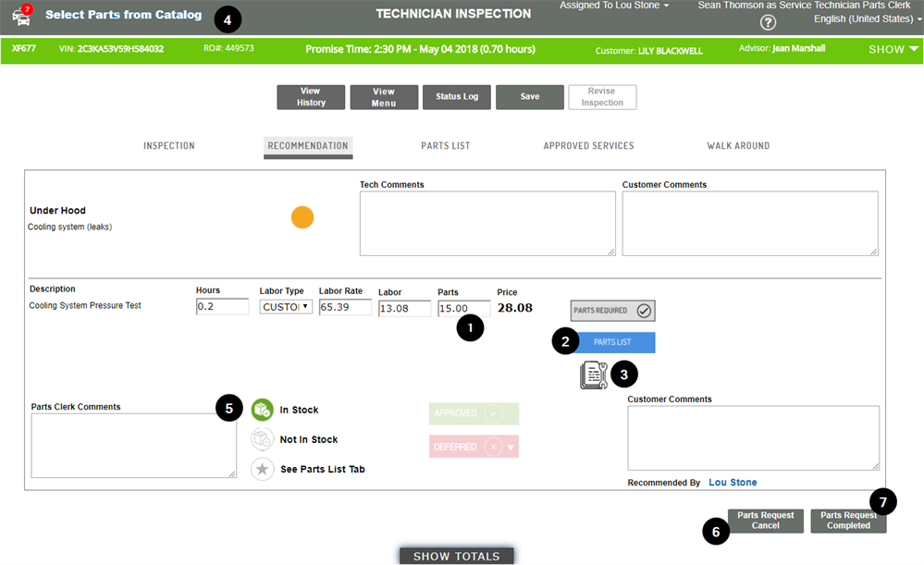
Task: Switch to the Parts List tab
Action: pos(446,146)
